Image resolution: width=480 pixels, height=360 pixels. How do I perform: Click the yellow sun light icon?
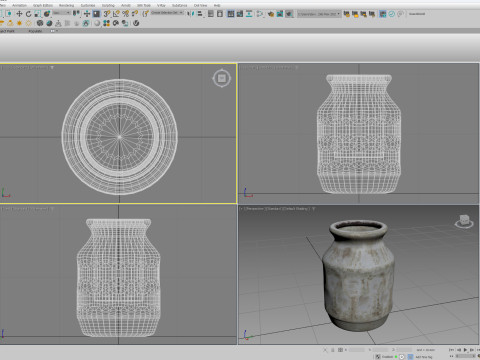(x=19, y=23)
